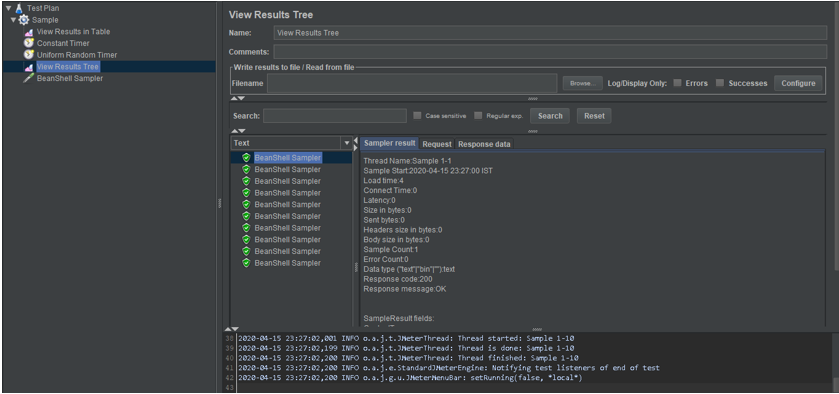
Task: Click the first BeanShell Sampler success shield icon
Action: [246, 158]
